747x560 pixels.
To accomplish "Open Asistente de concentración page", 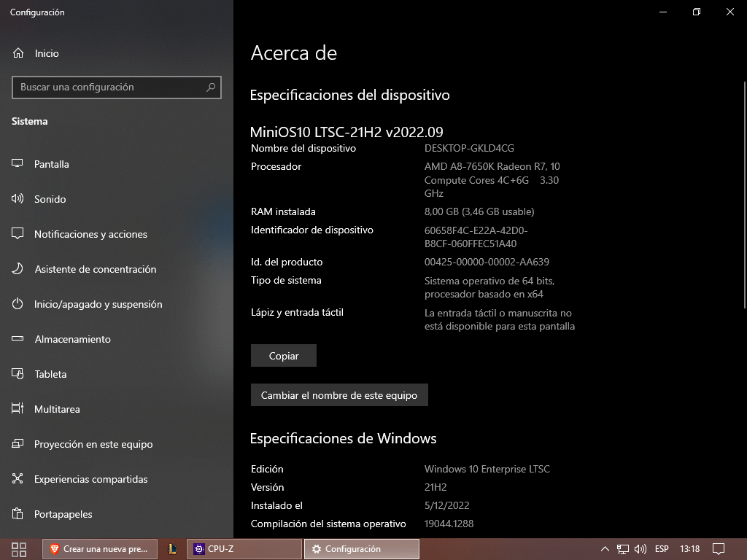I will [117, 269].
